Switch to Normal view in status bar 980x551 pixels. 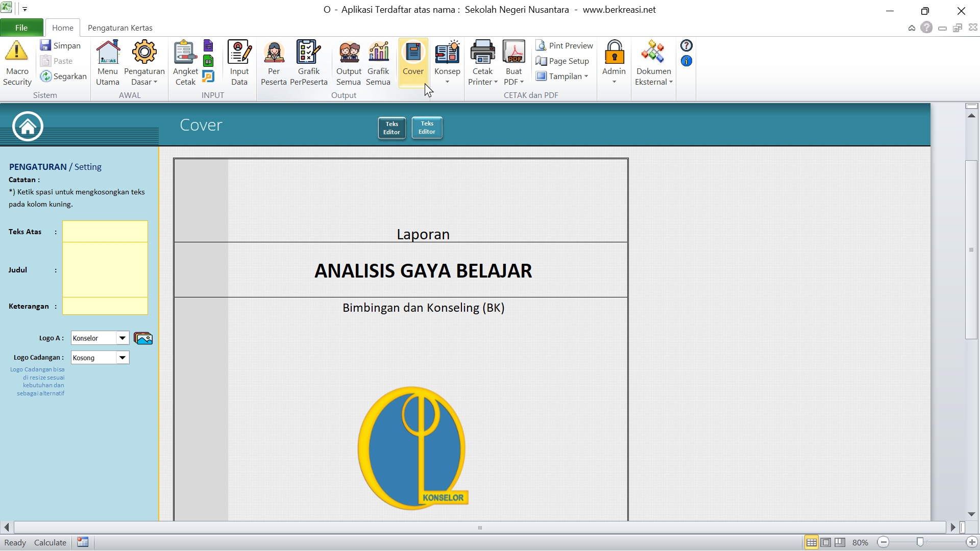(811, 542)
